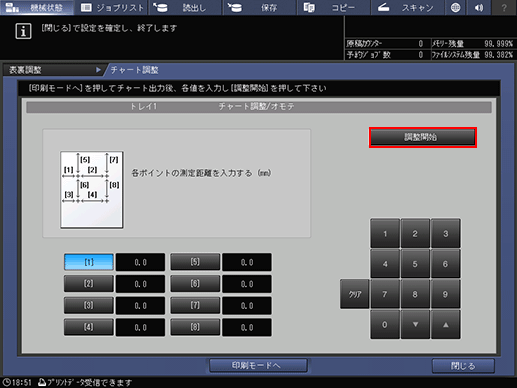Image resolution: width=517 pixels, height=388 pixels.
Task: Click the info icon in message area
Action: pos(23,31)
